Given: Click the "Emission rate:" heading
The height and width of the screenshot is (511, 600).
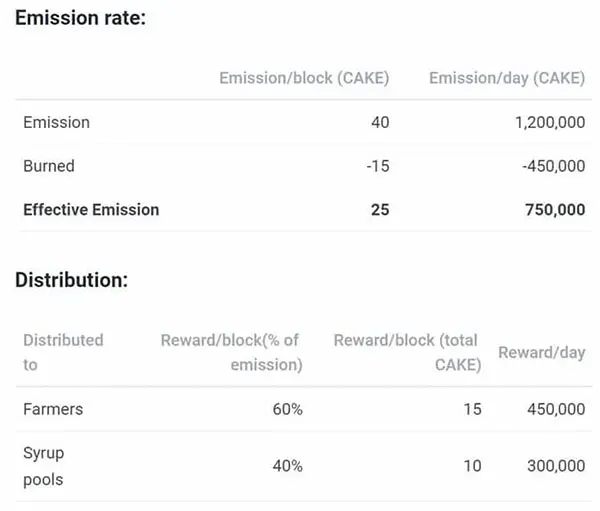Looking at the screenshot, I should click(x=80, y=20).
